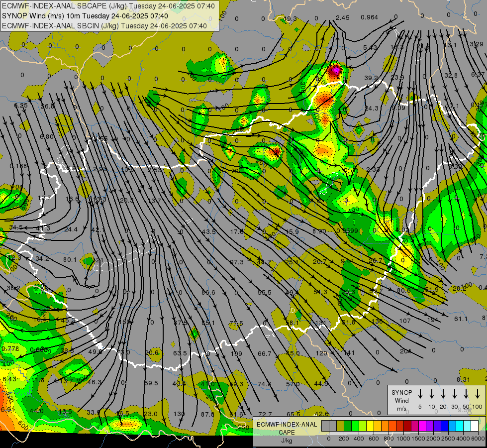The image size is (487, 448).
Task: Click the map value 0.0599
Action: click(348, 231)
